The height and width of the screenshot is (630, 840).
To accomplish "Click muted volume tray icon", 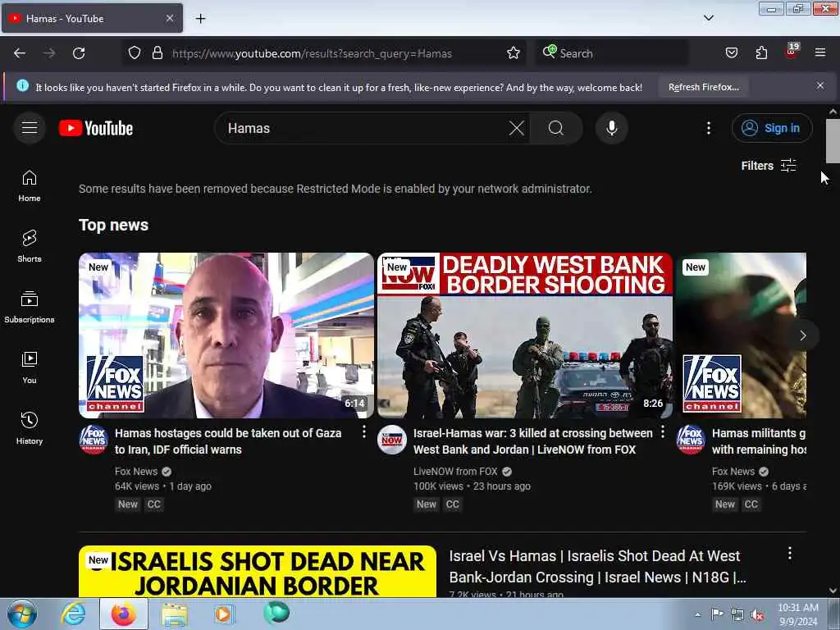I will 757,615.
